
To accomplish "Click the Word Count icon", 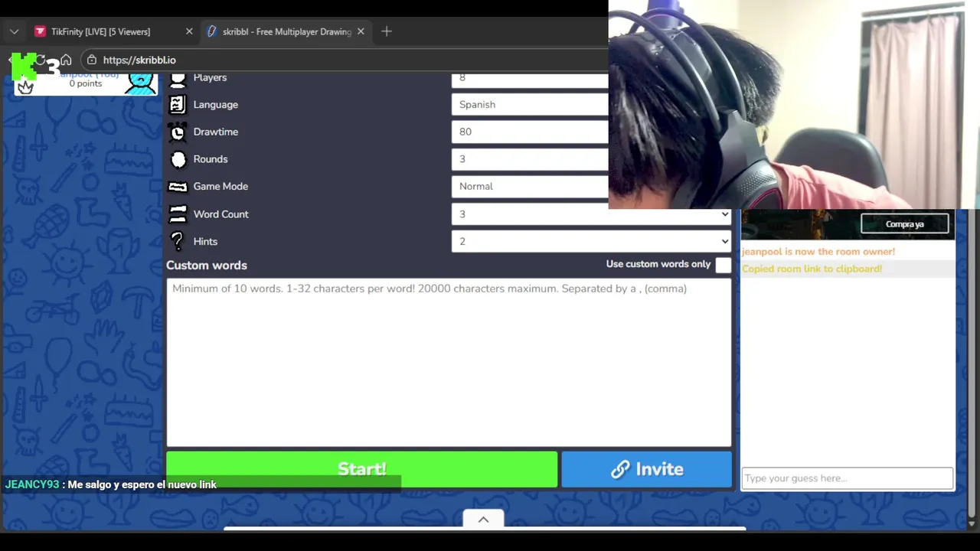I will 178,214.
